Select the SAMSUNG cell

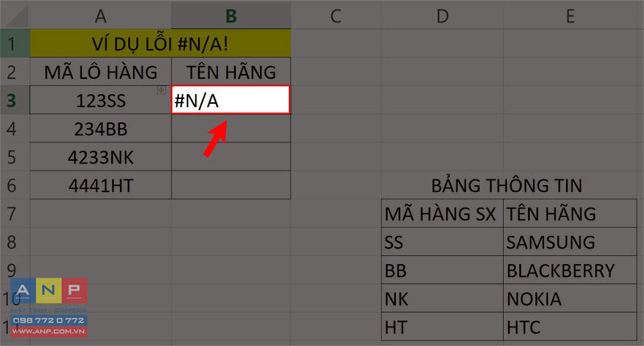[570, 241]
